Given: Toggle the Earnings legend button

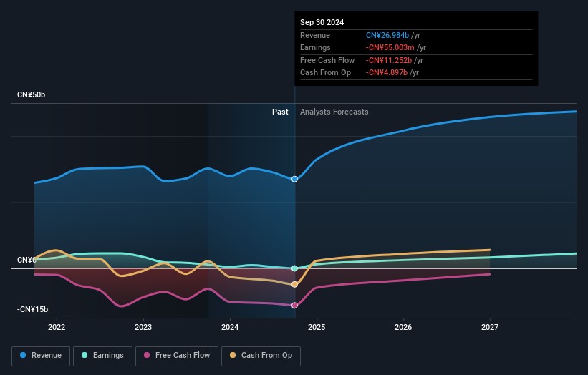Looking at the screenshot, I should (x=102, y=356).
